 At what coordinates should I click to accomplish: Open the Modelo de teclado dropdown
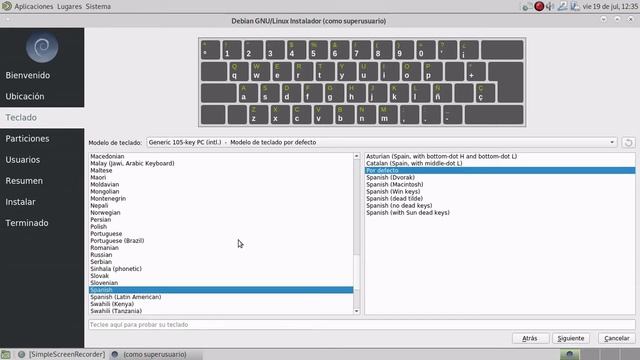tap(382, 142)
